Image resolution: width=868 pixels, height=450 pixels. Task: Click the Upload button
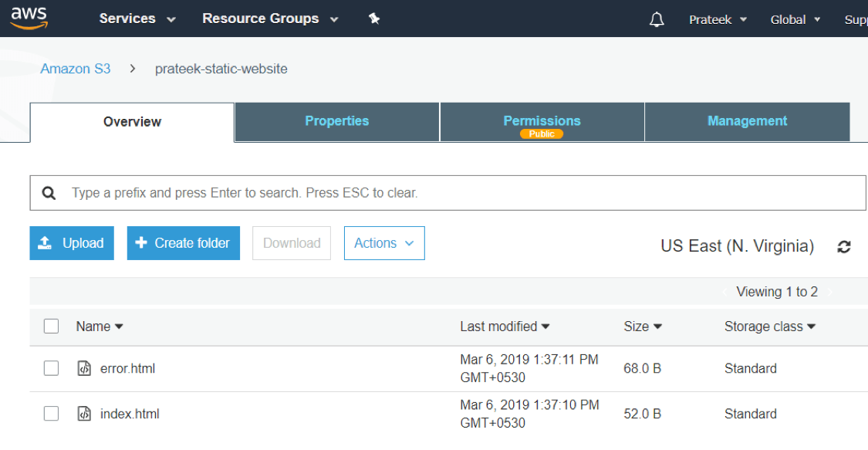[x=72, y=243]
